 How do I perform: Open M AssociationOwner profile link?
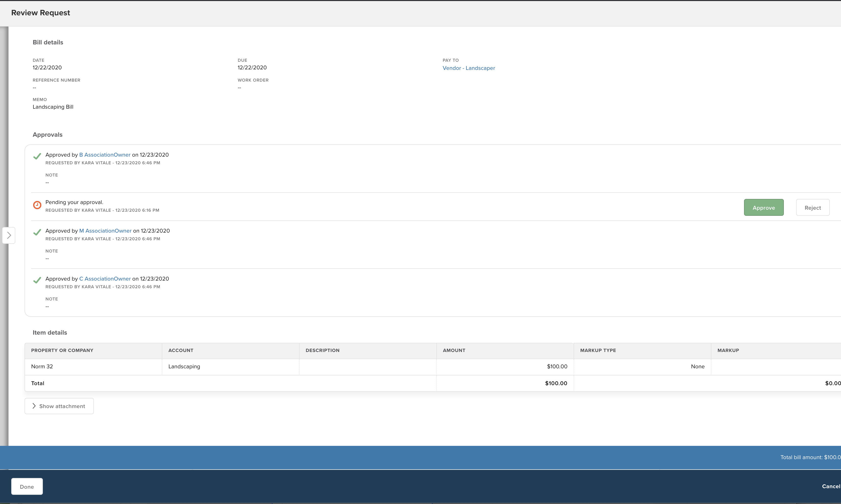coord(105,231)
